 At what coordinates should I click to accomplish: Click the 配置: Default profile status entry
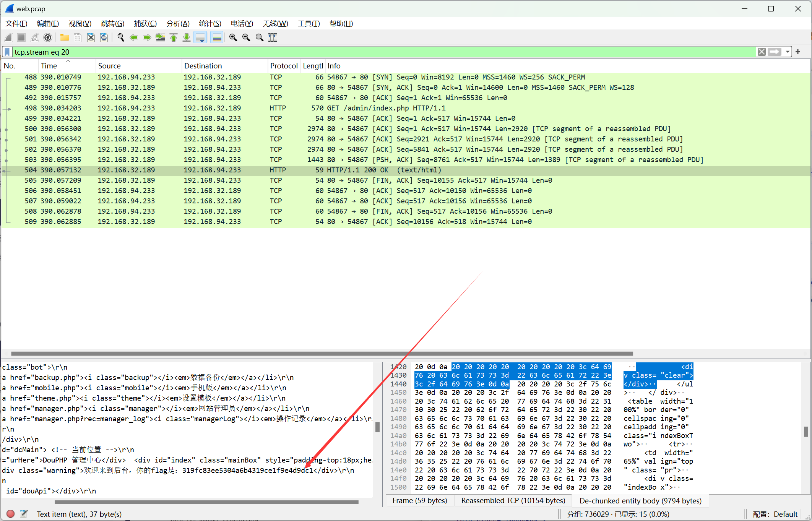(775, 514)
